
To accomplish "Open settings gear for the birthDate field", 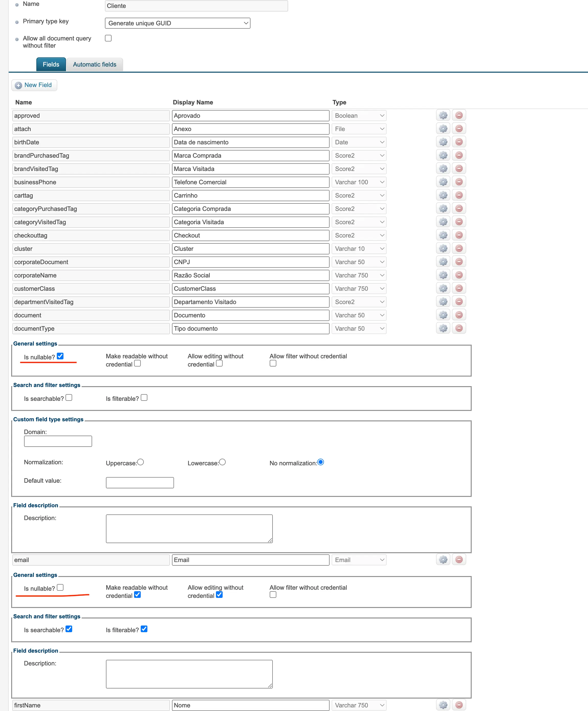I will (x=443, y=142).
